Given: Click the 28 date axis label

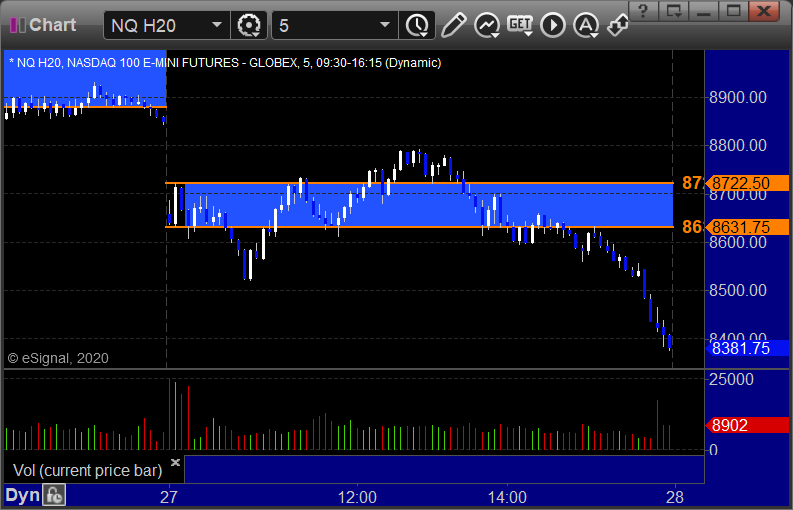Looking at the screenshot, I should (x=675, y=497).
